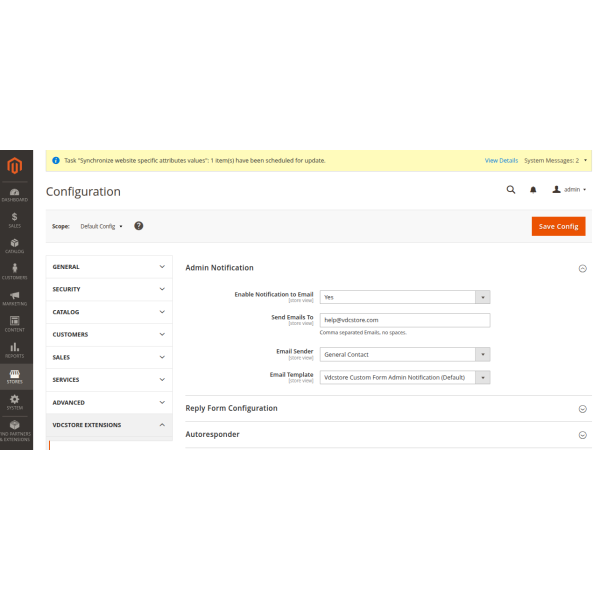The image size is (600, 600).
Task: Click the scope help question icon
Action: pyautogui.click(x=139, y=226)
